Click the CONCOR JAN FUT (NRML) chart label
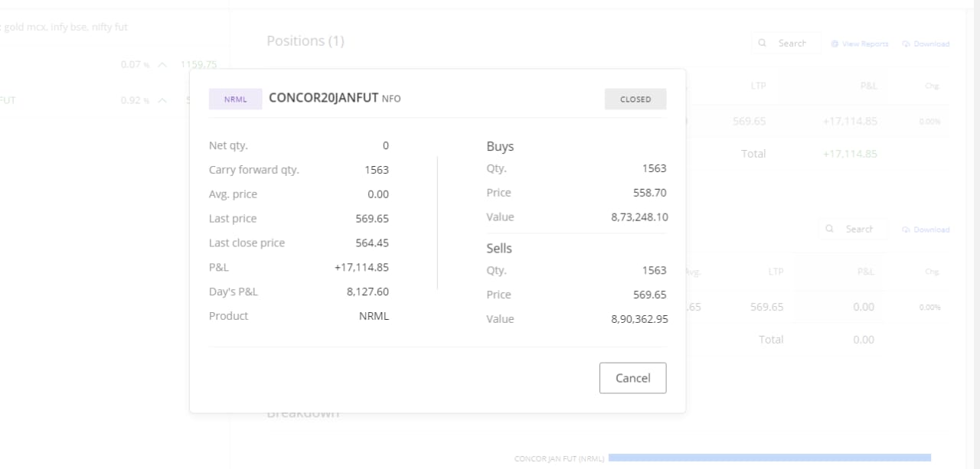This screenshot has width=980, height=469. 559,459
